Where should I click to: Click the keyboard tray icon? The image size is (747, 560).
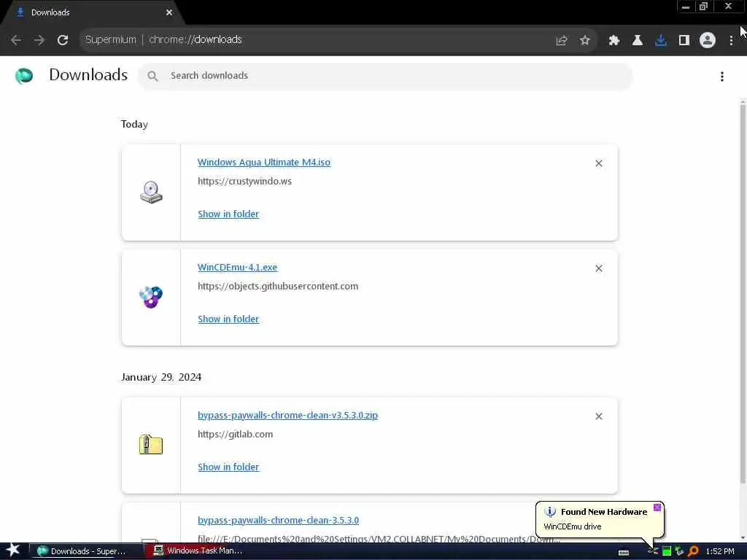pyautogui.click(x=624, y=553)
